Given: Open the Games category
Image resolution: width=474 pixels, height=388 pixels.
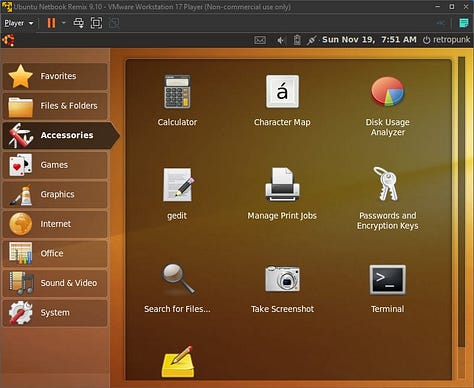Looking at the screenshot, I should (x=55, y=165).
